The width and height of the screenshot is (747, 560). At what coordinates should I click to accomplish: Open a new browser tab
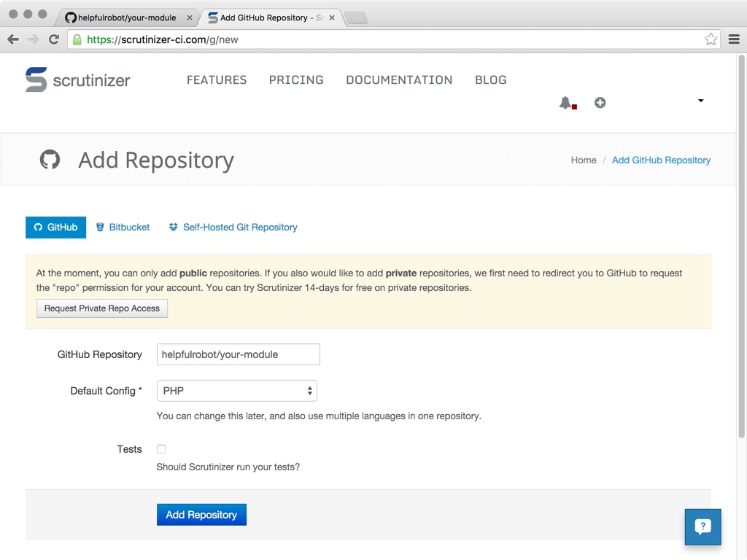[356, 18]
